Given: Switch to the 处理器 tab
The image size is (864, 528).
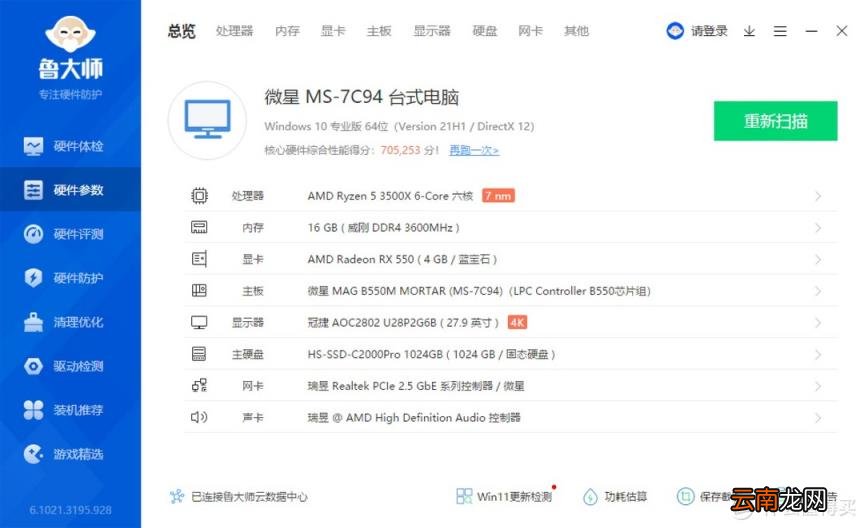Looking at the screenshot, I should click(x=235, y=31).
